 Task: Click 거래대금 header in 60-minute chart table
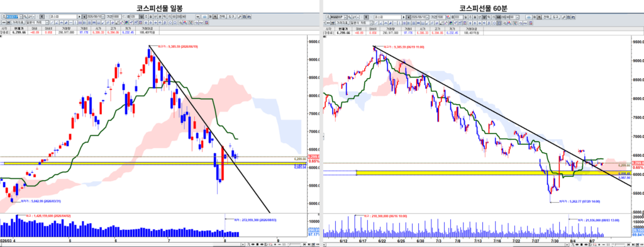[x=471, y=29]
